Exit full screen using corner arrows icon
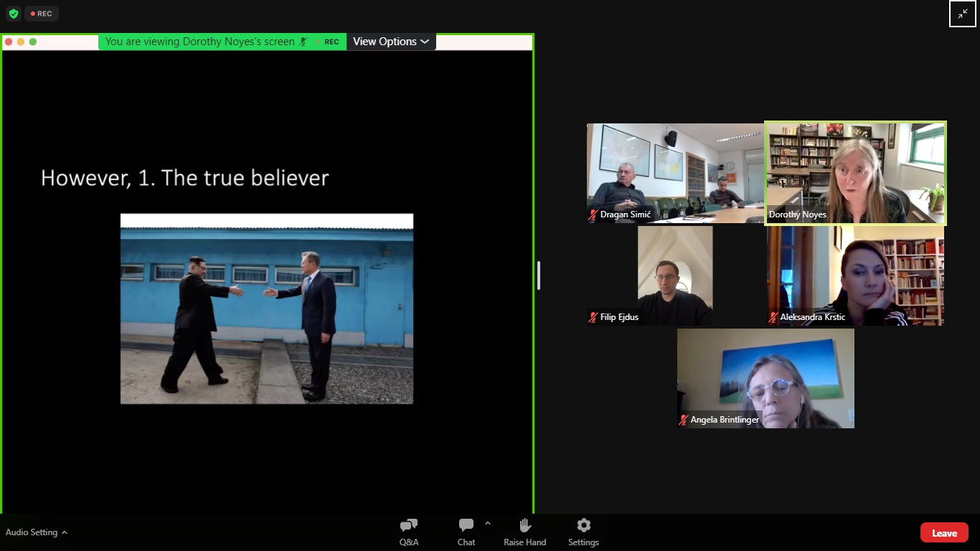 963,14
